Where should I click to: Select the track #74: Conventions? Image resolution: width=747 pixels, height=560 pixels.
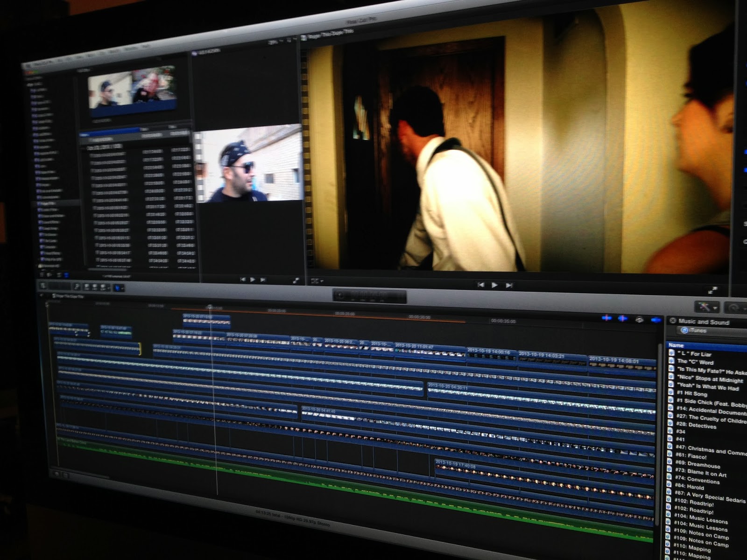(697, 480)
